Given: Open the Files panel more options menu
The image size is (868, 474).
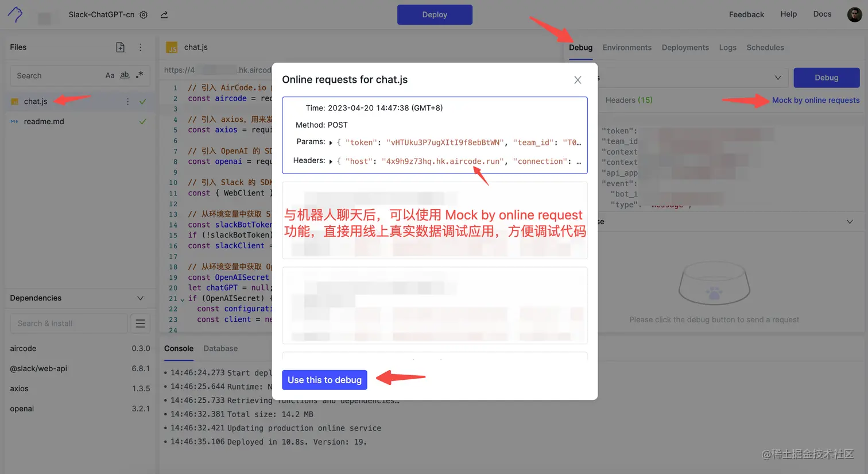Looking at the screenshot, I should [140, 47].
